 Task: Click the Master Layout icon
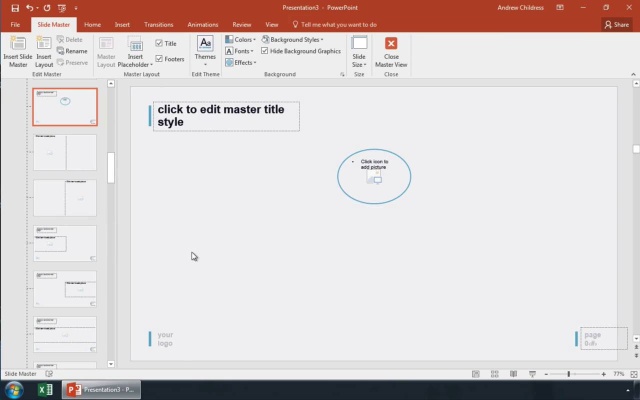click(106, 51)
